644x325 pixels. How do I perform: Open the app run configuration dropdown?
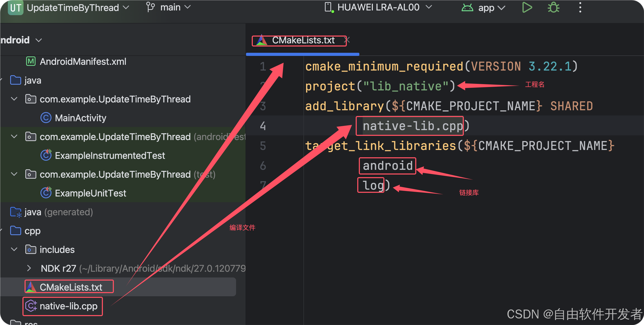point(491,8)
